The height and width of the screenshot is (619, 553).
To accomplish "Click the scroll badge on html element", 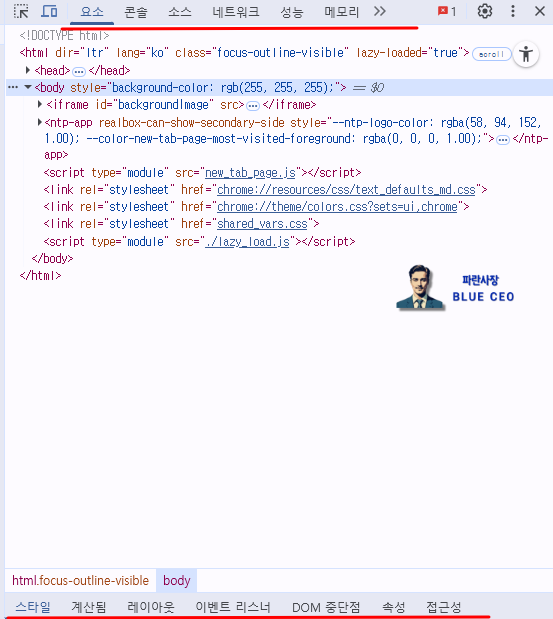I will coord(491,54).
